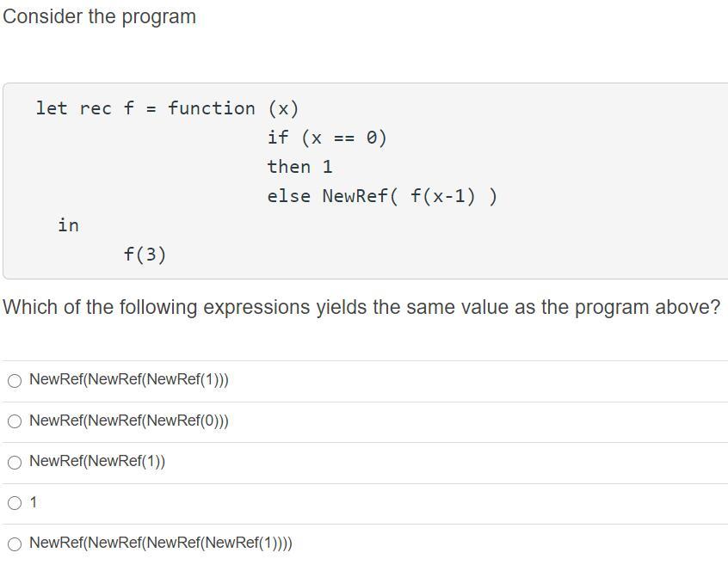
Task: Select the answer NewRef(NewRef(1))
Action: 15,462
